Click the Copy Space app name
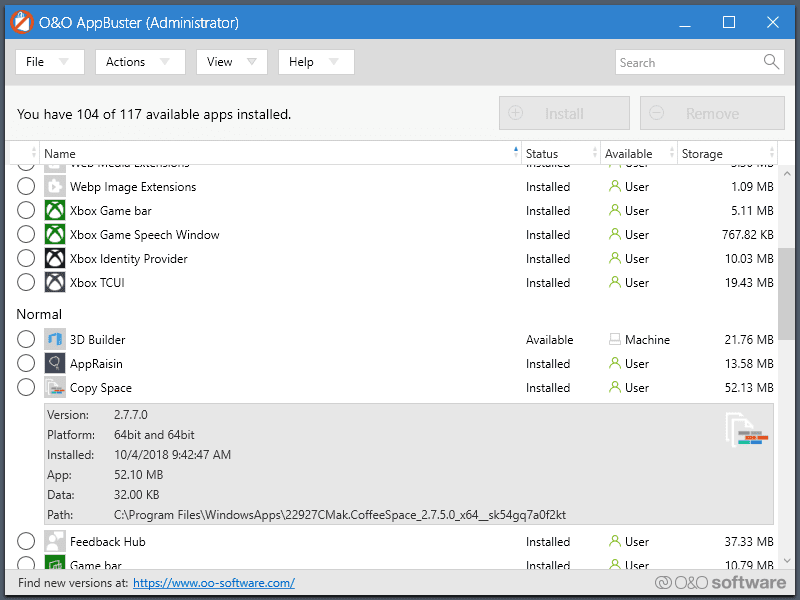The width and height of the screenshot is (800, 600). point(101,388)
